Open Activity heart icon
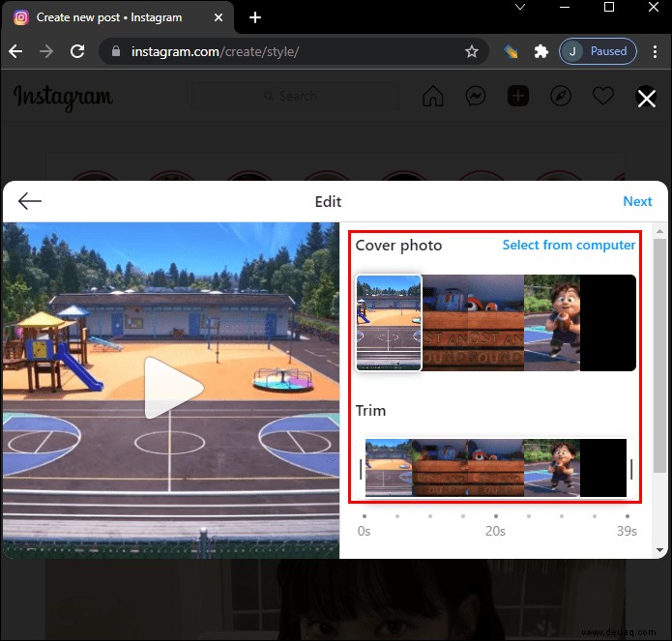672x641 pixels. [x=603, y=96]
